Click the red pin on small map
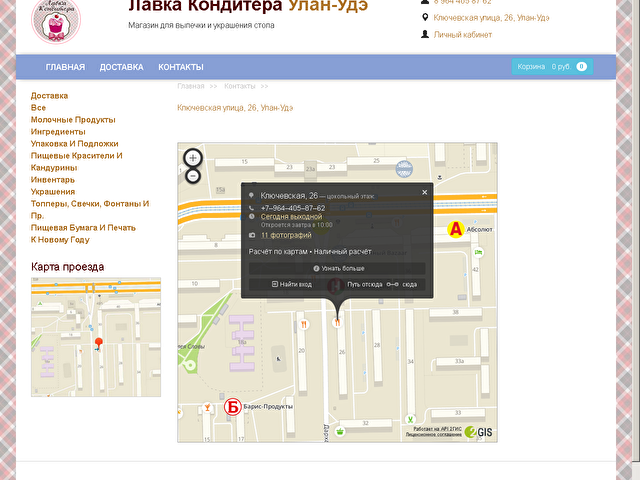 click(x=98, y=343)
